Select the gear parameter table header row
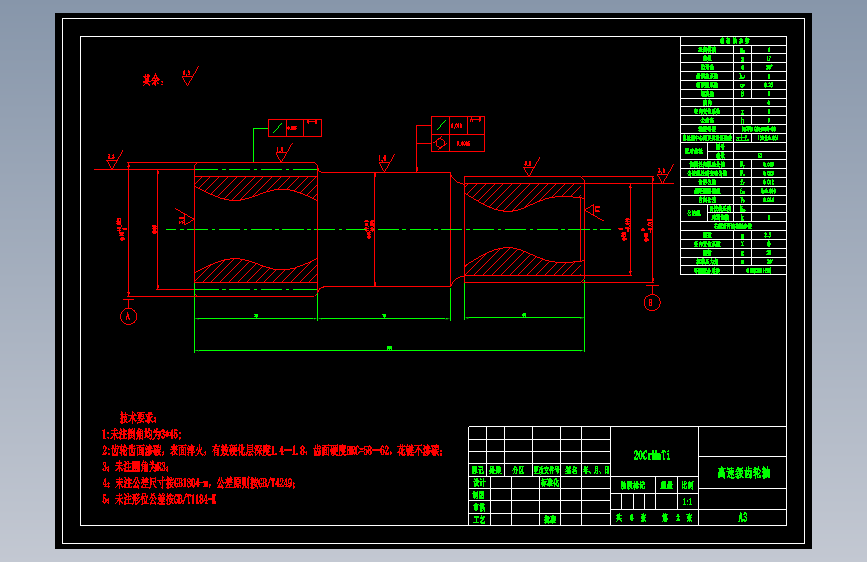867x562 pixels. (733, 41)
